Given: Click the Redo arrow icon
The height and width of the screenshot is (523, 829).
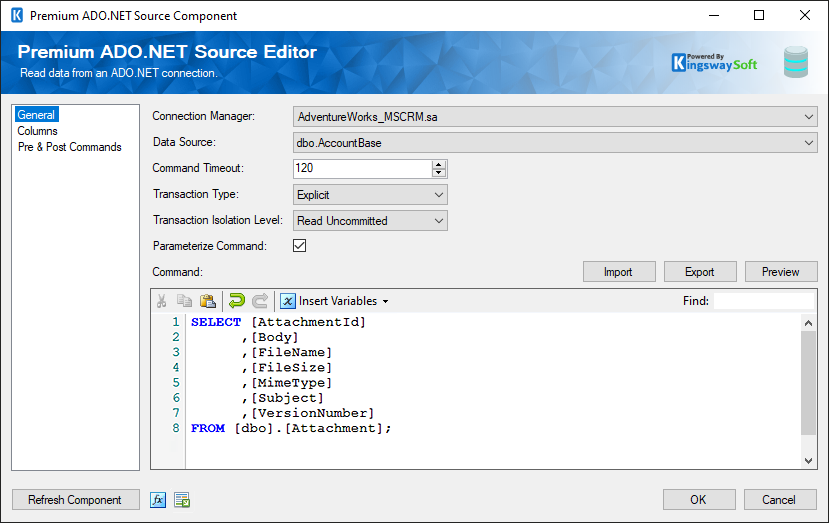Looking at the screenshot, I should (260, 300).
